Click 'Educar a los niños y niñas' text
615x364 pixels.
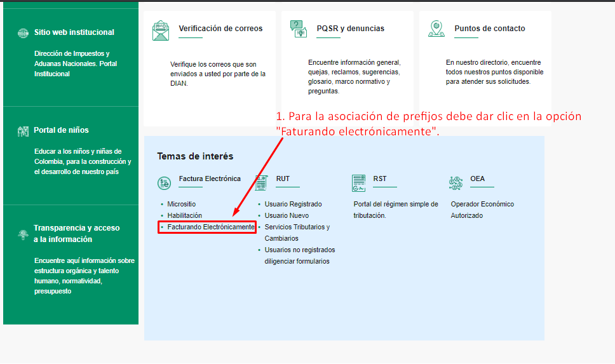[x=83, y=161]
